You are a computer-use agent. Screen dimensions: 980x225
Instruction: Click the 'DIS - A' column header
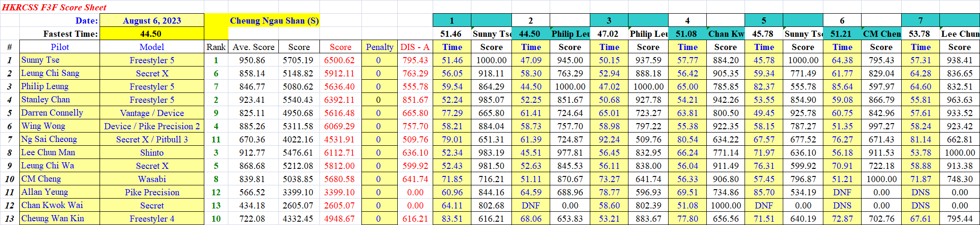point(415,47)
